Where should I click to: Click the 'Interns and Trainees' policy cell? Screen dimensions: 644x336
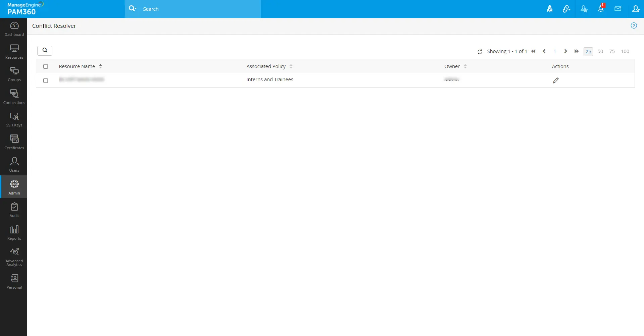pyautogui.click(x=270, y=79)
